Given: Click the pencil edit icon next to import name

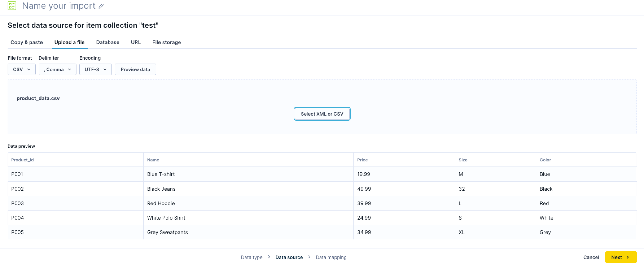Looking at the screenshot, I should point(101,6).
